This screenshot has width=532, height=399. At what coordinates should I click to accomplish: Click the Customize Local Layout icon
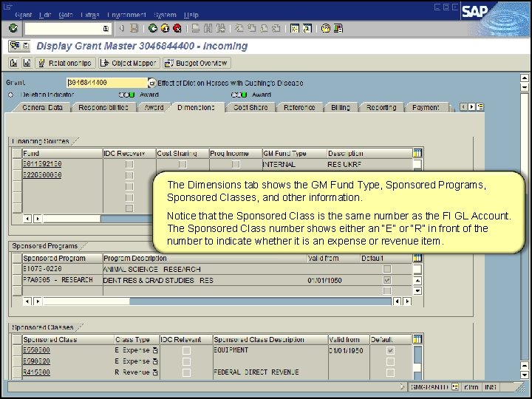click(x=338, y=28)
